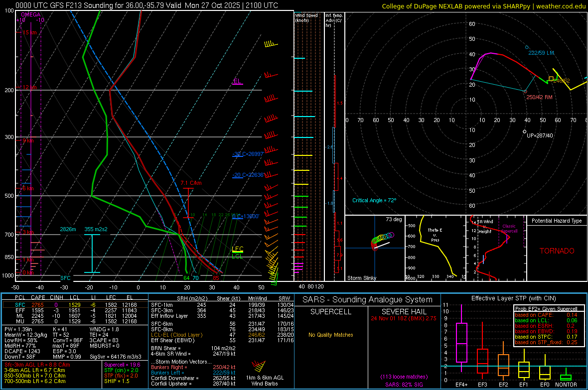The height and width of the screenshot is (390, 588).
Task: Click the Corfidi Upshear vector line
Action: click(x=193, y=384)
